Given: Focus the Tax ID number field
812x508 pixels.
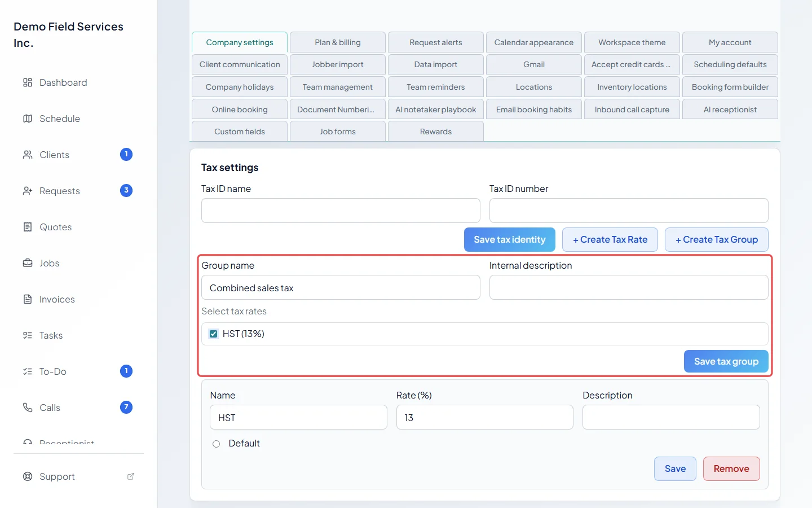Looking at the screenshot, I should coord(629,211).
